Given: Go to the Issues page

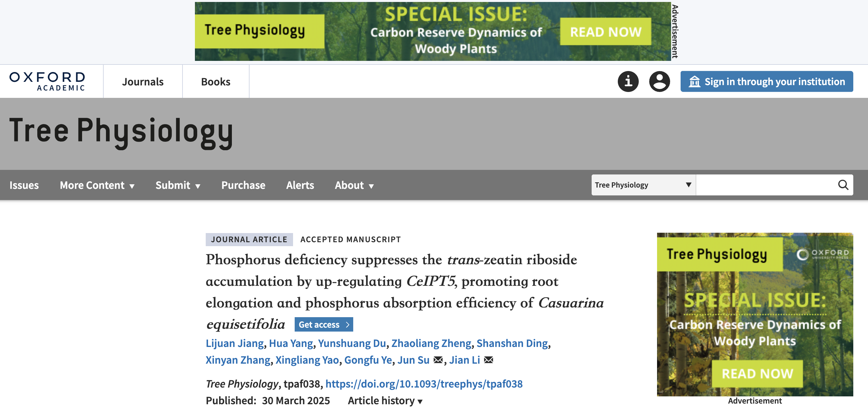Looking at the screenshot, I should click(x=24, y=185).
